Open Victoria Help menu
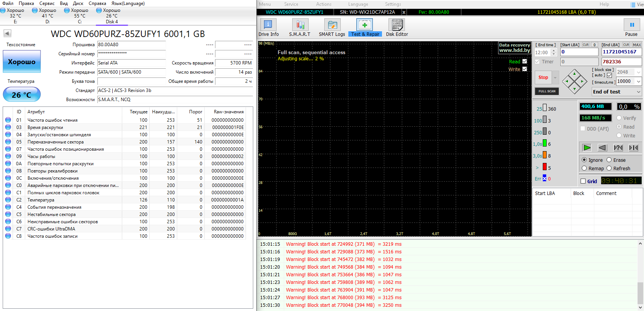644x311 pixels. (604, 4)
